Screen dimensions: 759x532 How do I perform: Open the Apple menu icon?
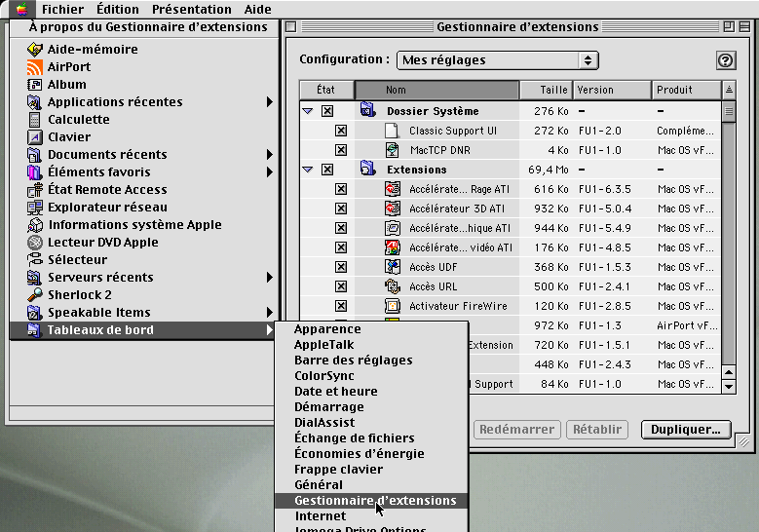click(x=21, y=9)
